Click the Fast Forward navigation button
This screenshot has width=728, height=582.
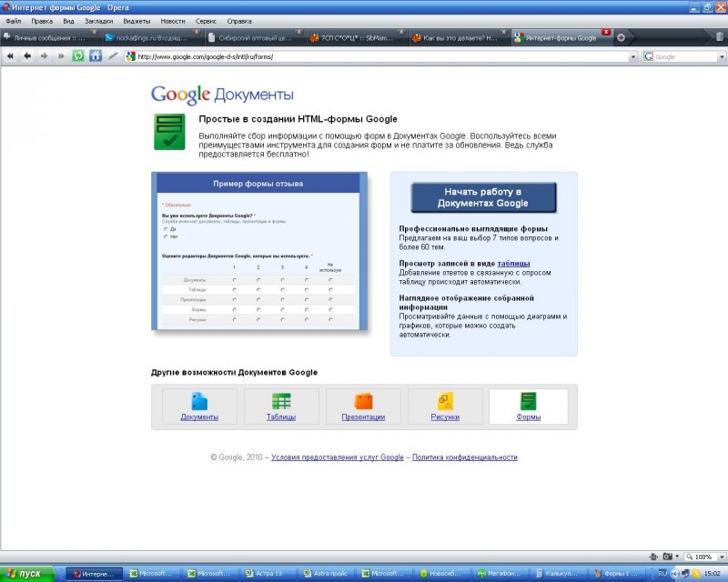pyautogui.click(x=61, y=56)
